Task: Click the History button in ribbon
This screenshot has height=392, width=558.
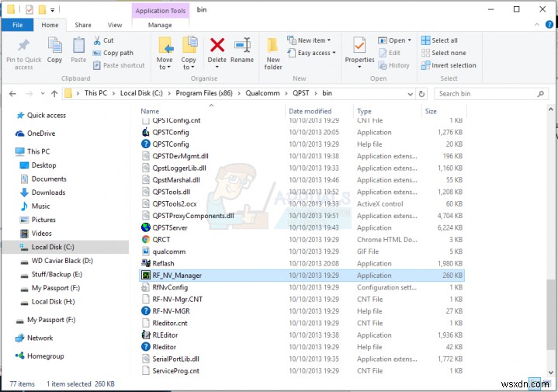Action: point(394,65)
